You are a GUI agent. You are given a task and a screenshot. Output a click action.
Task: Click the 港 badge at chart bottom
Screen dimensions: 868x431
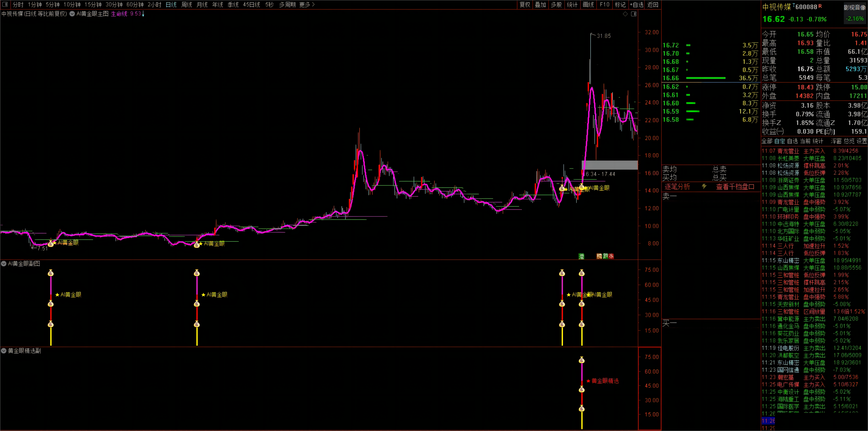click(x=581, y=256)
